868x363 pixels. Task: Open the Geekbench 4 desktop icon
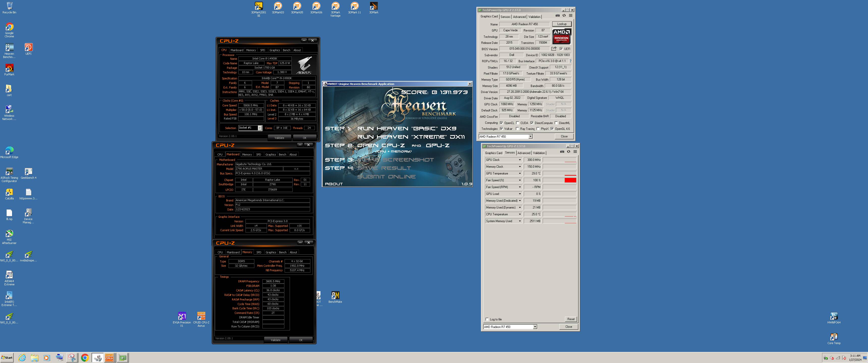[x=28, y=173]
